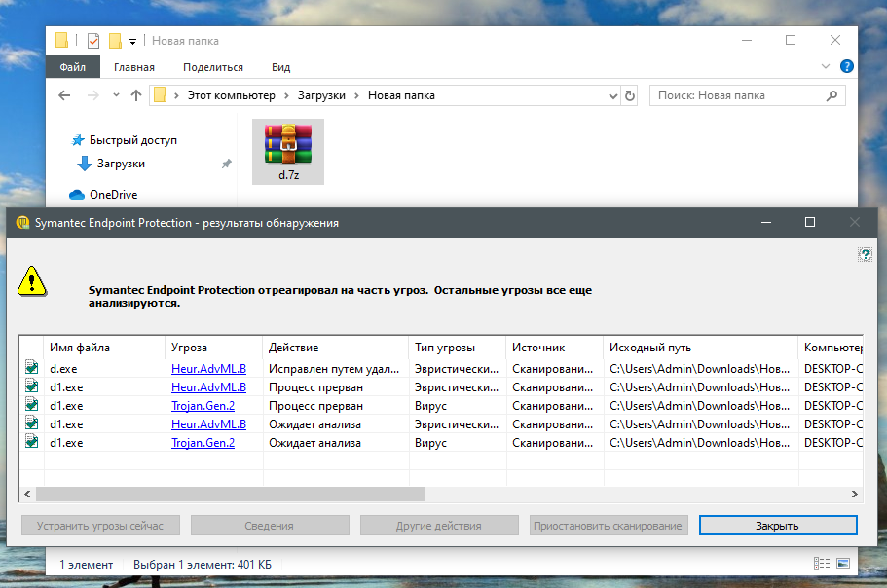
Task: Click the Действие column header
Action: (336, 348)
